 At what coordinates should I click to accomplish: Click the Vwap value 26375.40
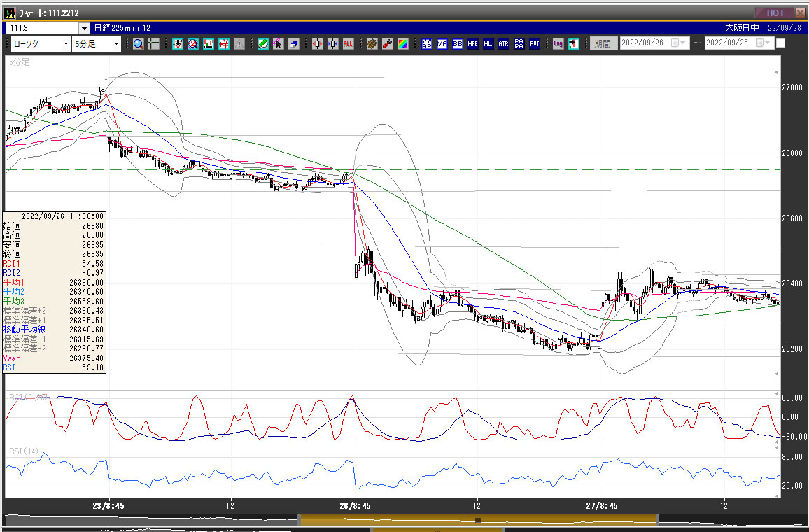[x=86, y=358]
